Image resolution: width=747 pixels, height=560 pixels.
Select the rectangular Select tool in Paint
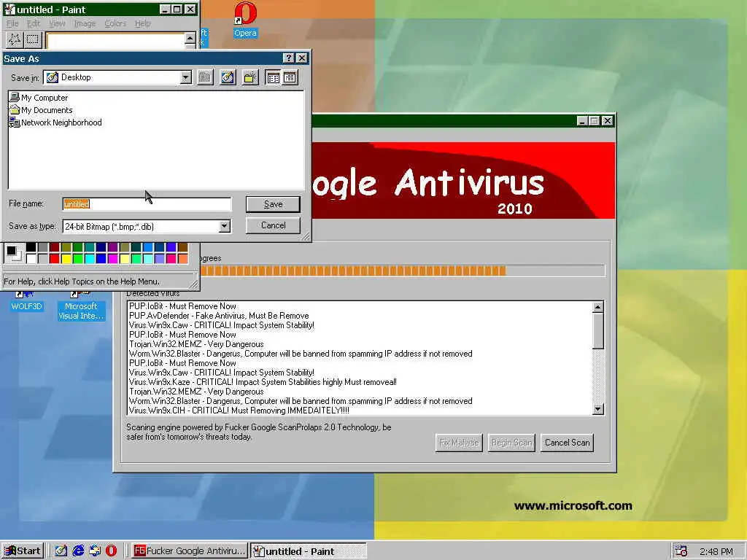click(33, 39)
